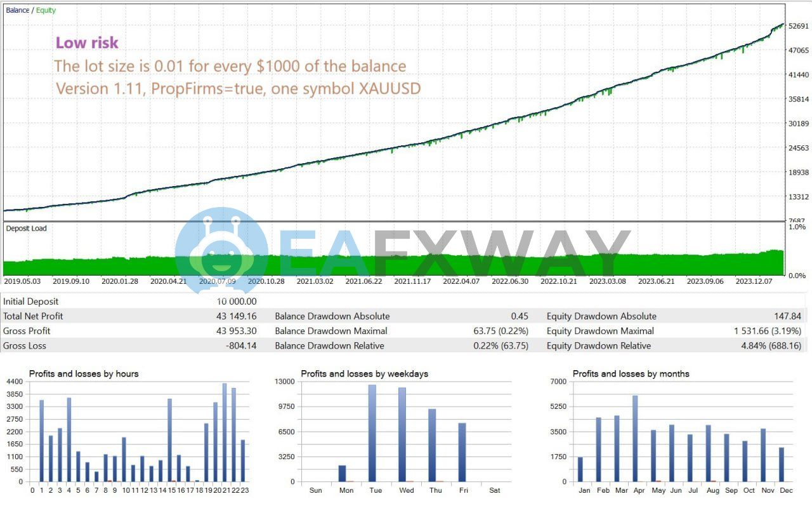Select the '4.84% (688.16)' value
Image resolution: width=812 pixels, height=508 pixels.
pos(771,346)
